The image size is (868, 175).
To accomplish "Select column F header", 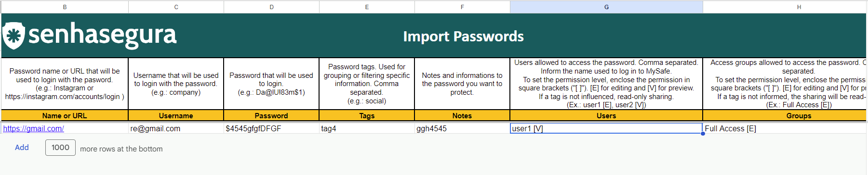I will (462, 7).
